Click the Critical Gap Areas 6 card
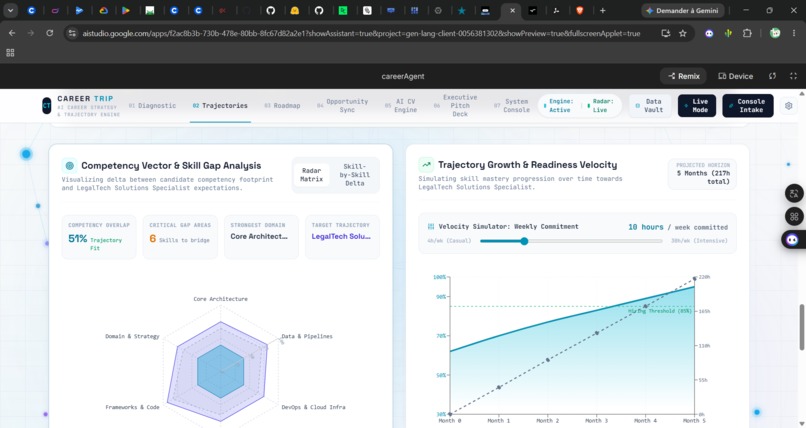The width and height of the screenshot is (806, 428). 180,236
